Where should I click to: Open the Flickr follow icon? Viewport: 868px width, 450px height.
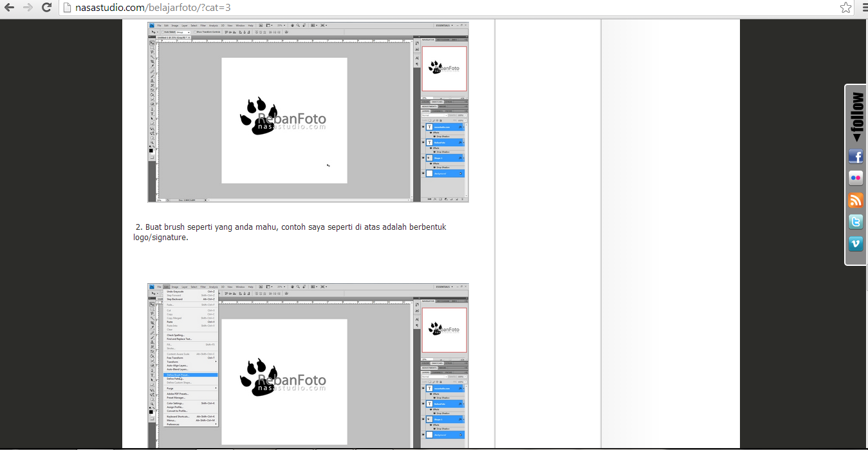[856, 178]
